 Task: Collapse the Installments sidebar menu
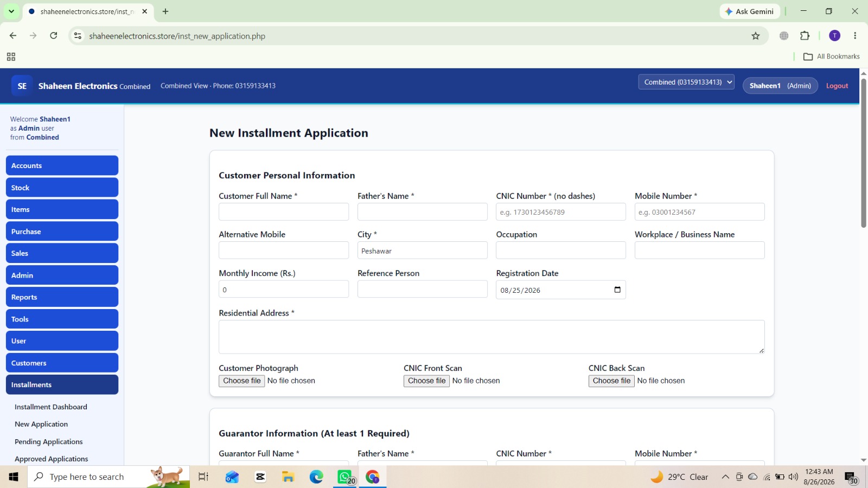coord(62,384)
